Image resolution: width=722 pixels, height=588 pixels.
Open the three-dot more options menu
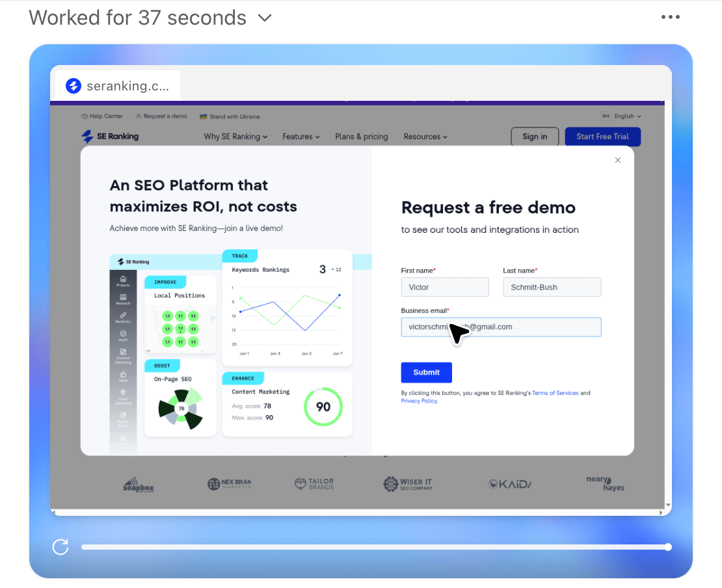[670, 17]
